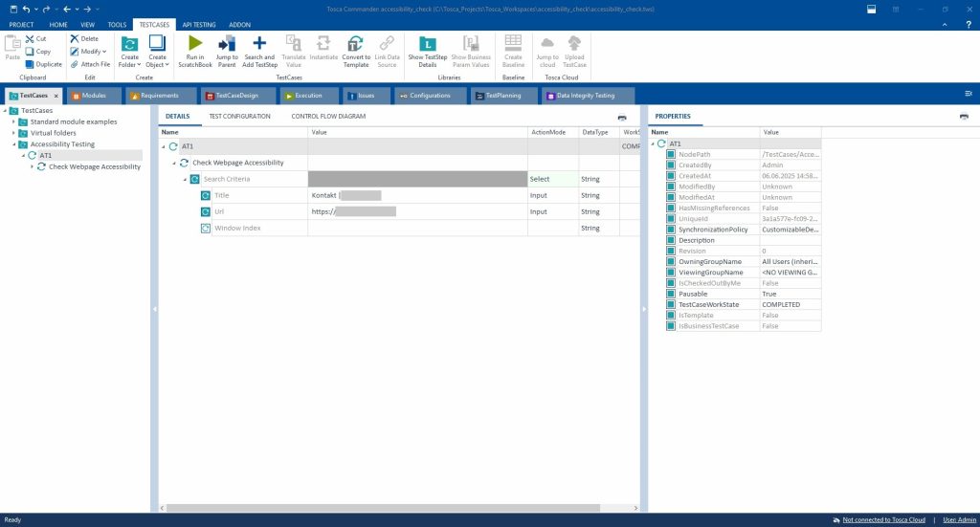
Task: Click Upload TestCase cloud icon
Action: pyautogui.click(x=574, y=43)
